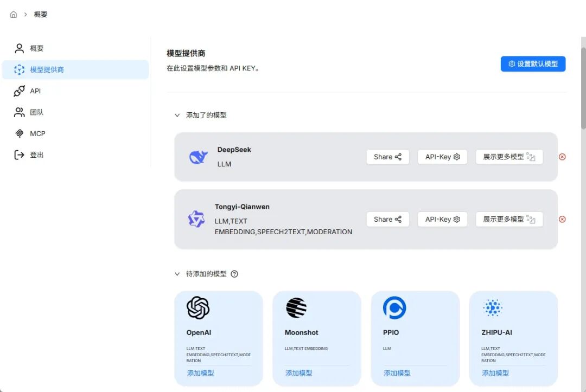The height and width of the screenshot is (392, 586).
Task: Collapse the 待添加的模型 section
Action: coord(177,274)
